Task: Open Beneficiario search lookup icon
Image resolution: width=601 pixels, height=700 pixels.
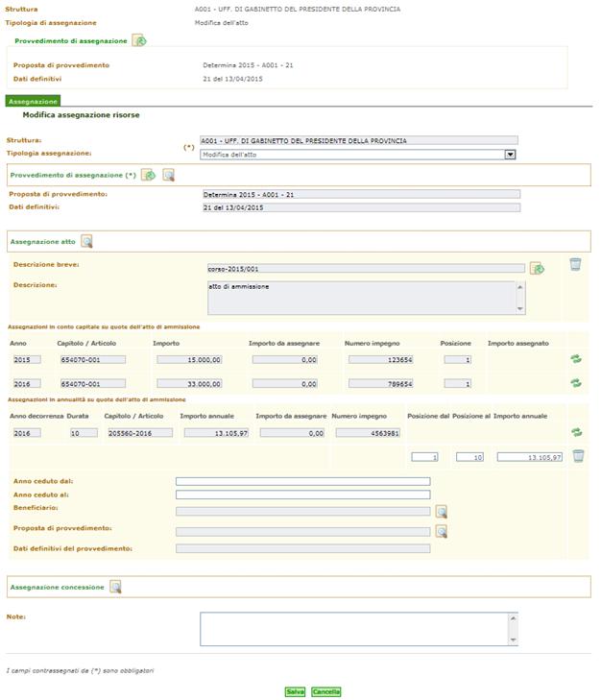Action: tap(442, 512)
